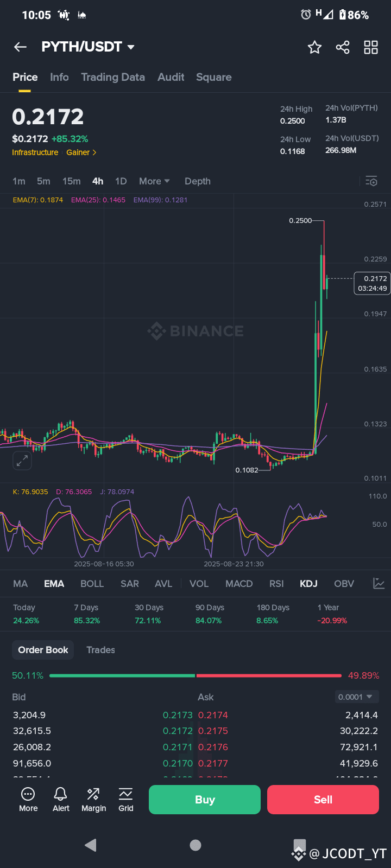The width and height of the screenshot is (391, 868).
Task: Select the 5m timeframe
Action: (x=43, y=181)
